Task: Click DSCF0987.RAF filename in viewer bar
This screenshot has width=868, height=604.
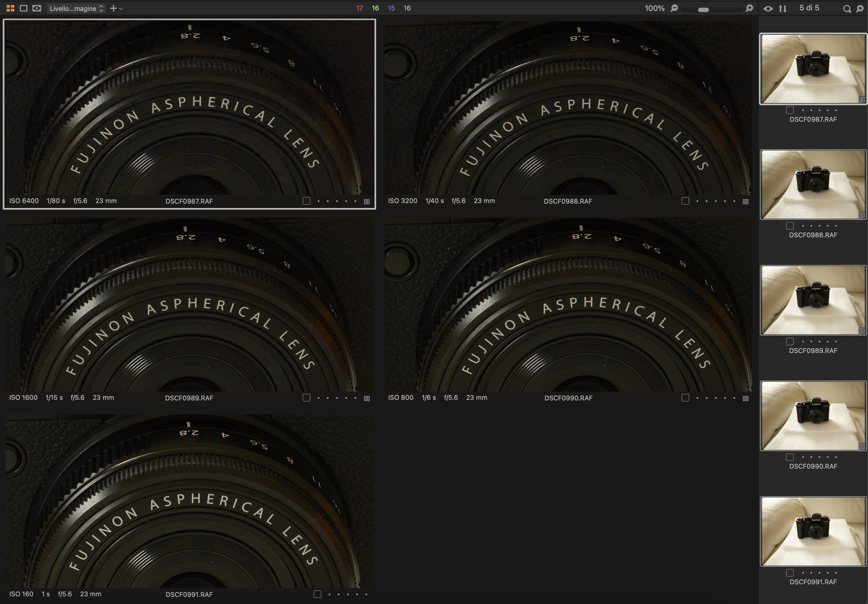Action: [x=189, y=201]
